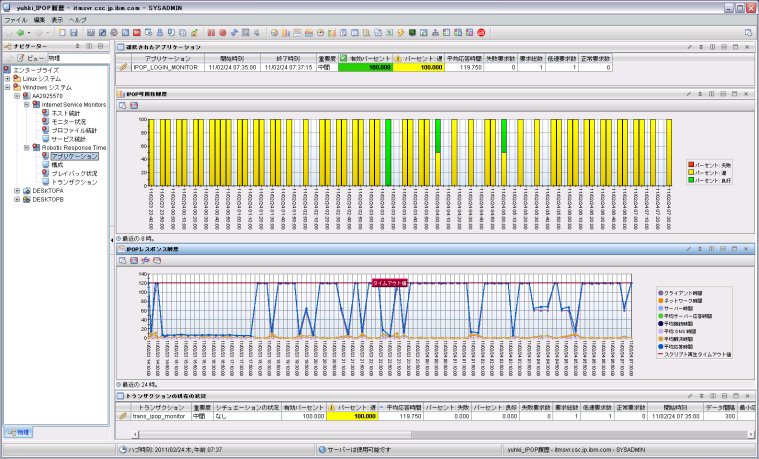Expand the Linux システム tree node
This screenshot has width=759, height=459.
tap(7, 78)
